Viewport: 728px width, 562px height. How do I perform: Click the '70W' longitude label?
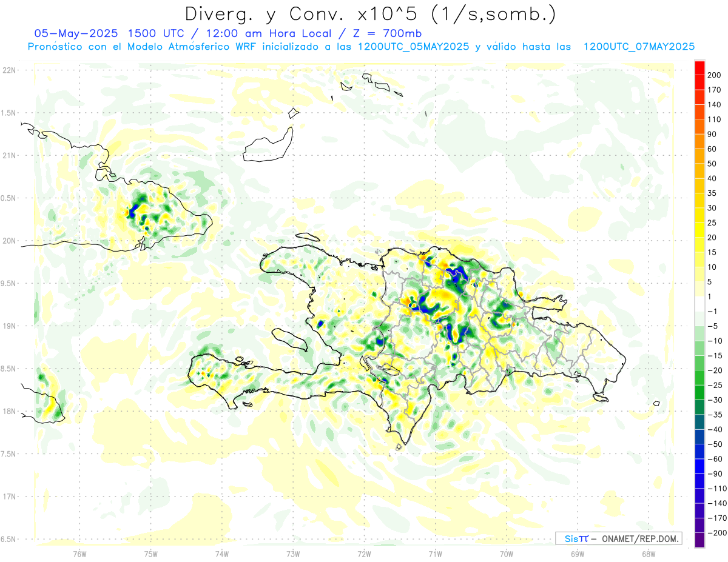pos(507,553)
